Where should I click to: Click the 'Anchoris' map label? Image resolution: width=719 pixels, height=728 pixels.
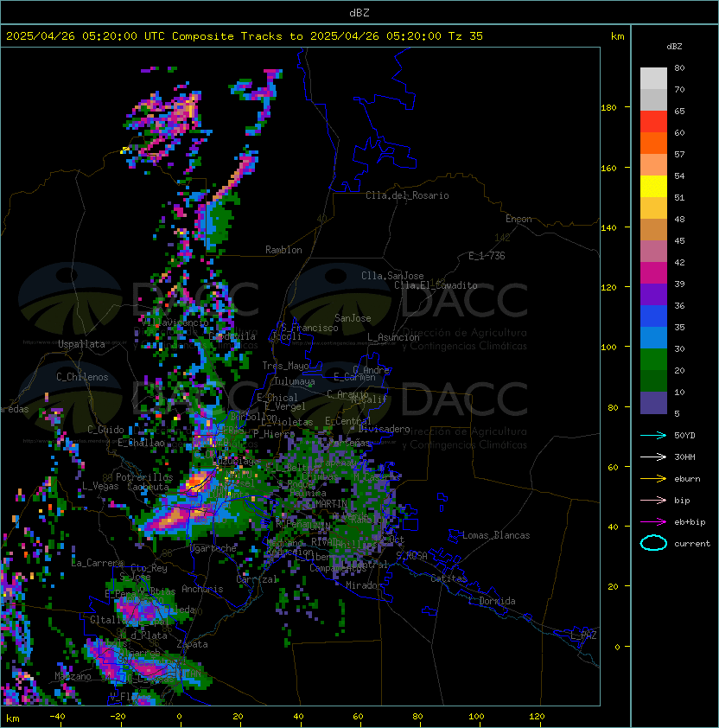202,589
